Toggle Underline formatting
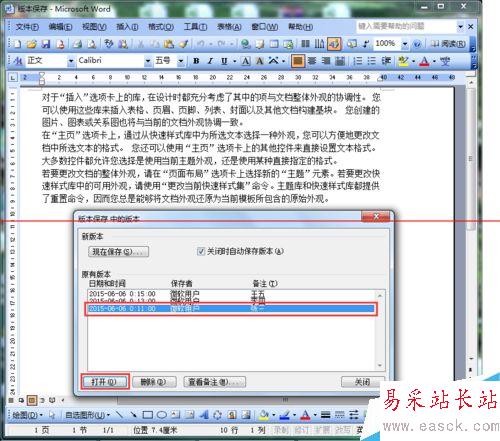This screenshot has width=500, height=441. 224,61
